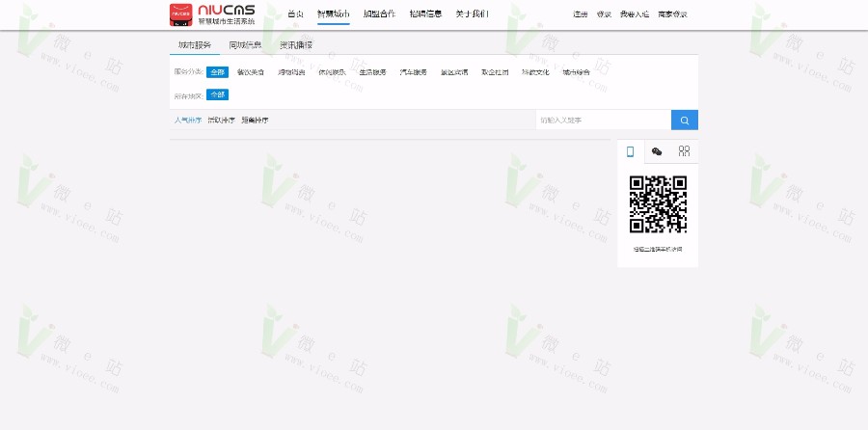Screen dimensions: 868x430
Task: Open the 首页 navigation item
Action: (296, 13)
